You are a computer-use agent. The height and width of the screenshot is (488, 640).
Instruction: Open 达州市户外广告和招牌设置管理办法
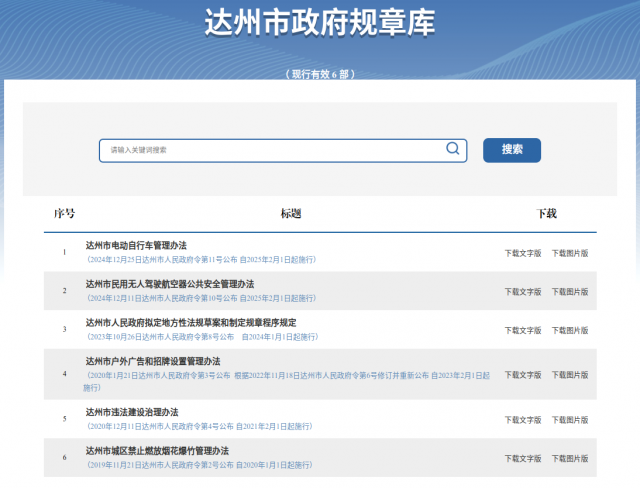[x=152, y=361]
